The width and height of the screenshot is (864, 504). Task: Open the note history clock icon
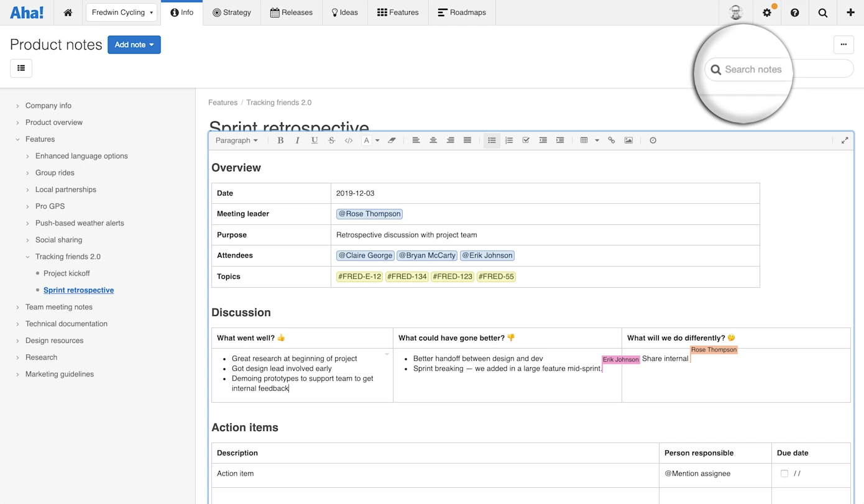click(x=653, y=140)
